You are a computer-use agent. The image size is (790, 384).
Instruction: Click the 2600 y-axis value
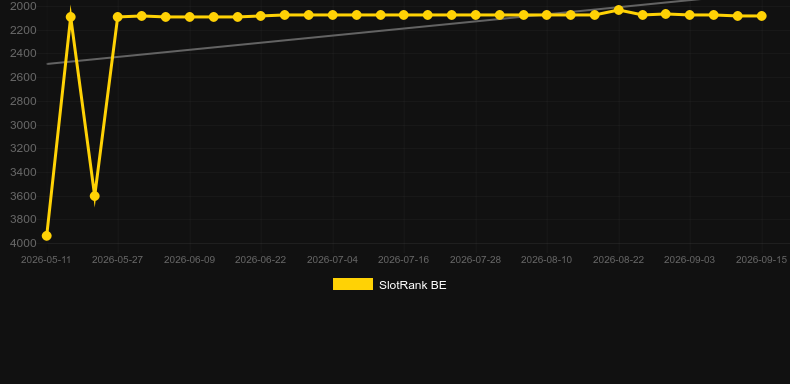click(x=24, y=78)
